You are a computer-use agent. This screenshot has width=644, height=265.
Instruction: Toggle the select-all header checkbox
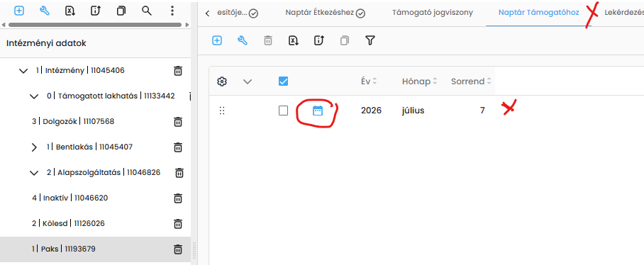tap(283, 81)
